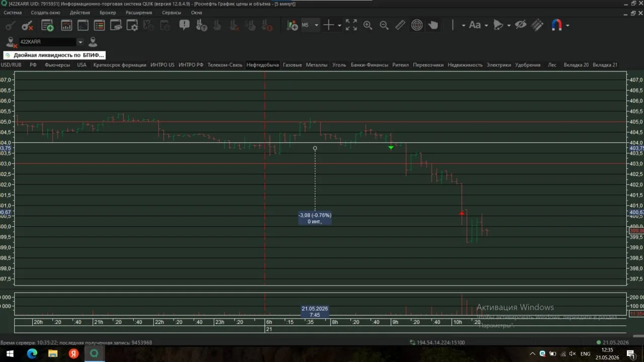
Task: Expand chart to full screen arrows
Action: (351, 25)
